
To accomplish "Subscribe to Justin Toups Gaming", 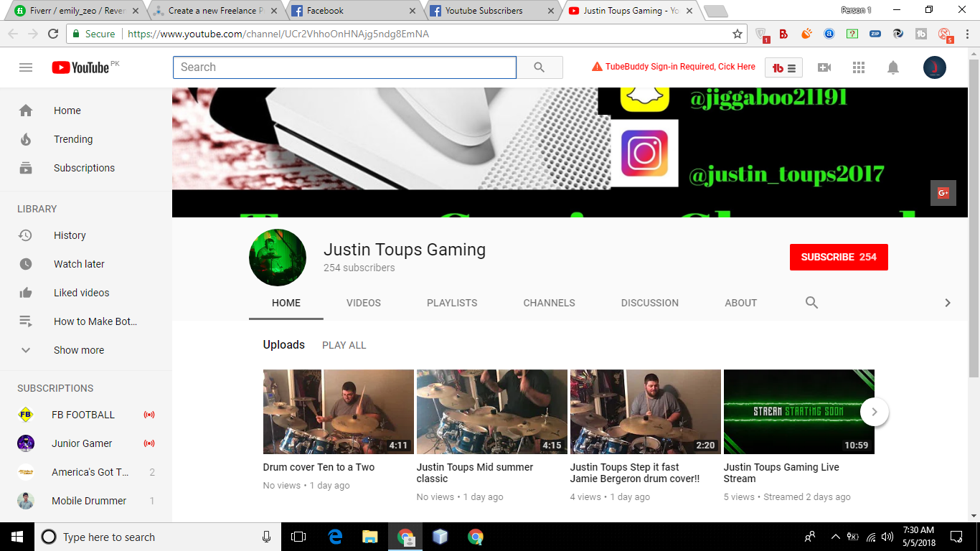I will (838, 257).
